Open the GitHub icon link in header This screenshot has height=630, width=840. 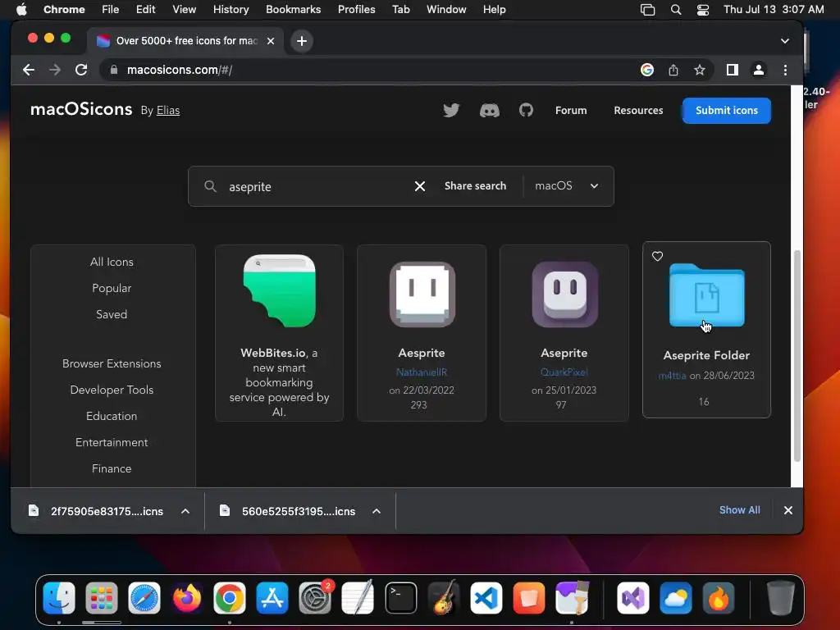click(526, 111)
